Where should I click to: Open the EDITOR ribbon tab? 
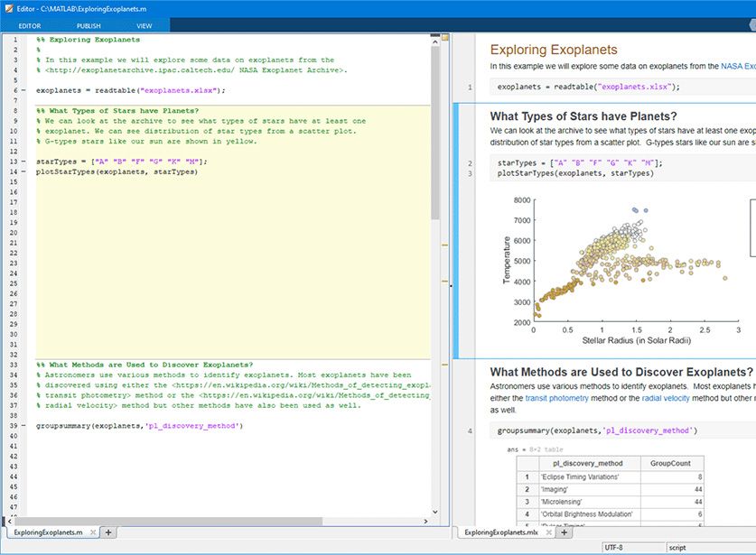click(x=30, y=26)
